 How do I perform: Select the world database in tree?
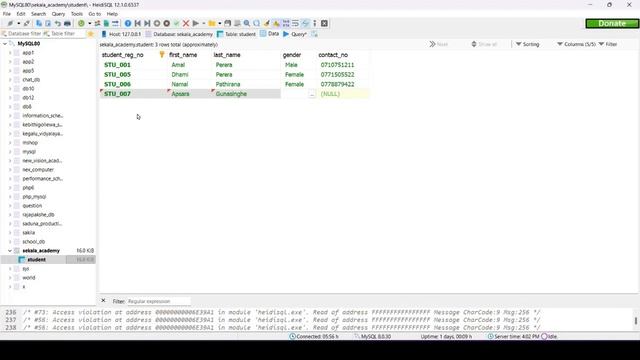tap(29, 278)
